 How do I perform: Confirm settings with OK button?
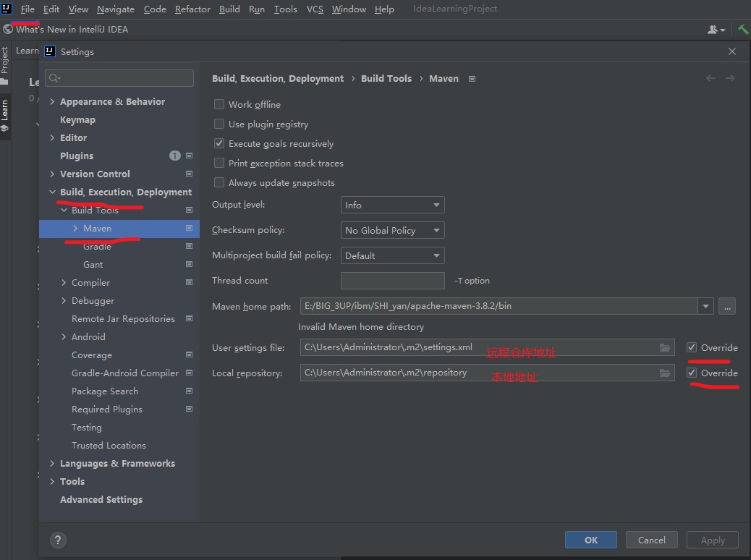coord(590,540)
